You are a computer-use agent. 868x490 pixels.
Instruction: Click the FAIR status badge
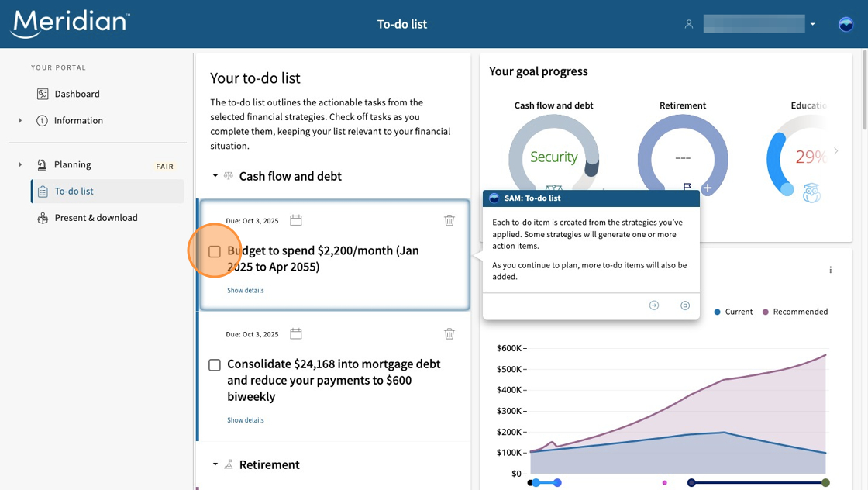tap(165, 166)
